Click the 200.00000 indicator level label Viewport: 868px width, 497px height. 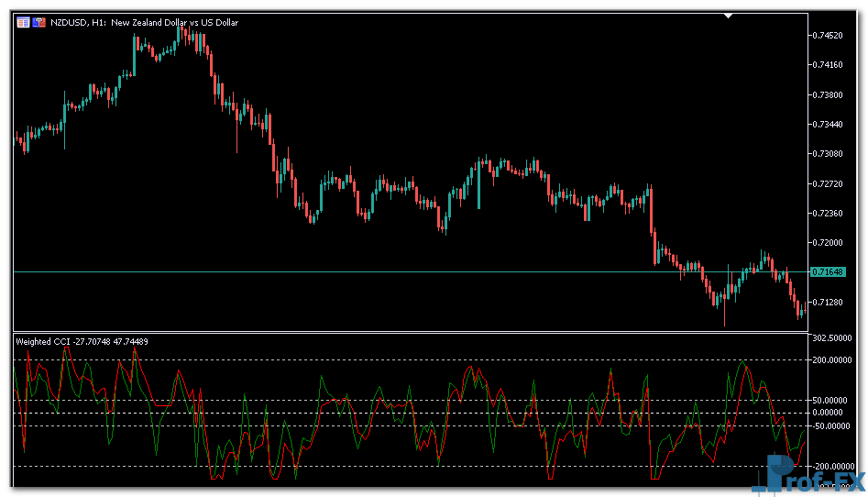[834, 360]
